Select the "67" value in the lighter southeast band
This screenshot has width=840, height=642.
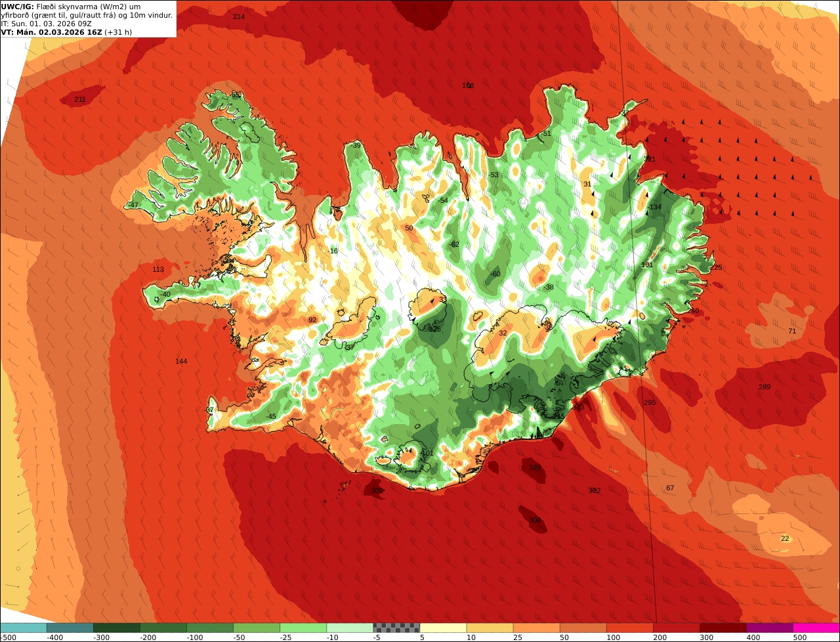(x=670, y=488)
